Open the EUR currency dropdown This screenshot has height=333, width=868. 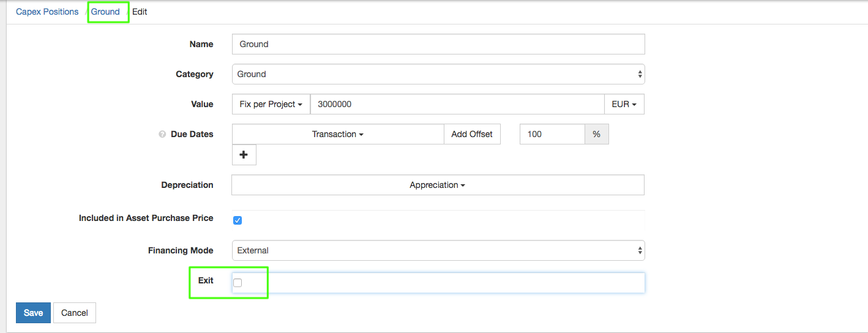click(624, 104)
